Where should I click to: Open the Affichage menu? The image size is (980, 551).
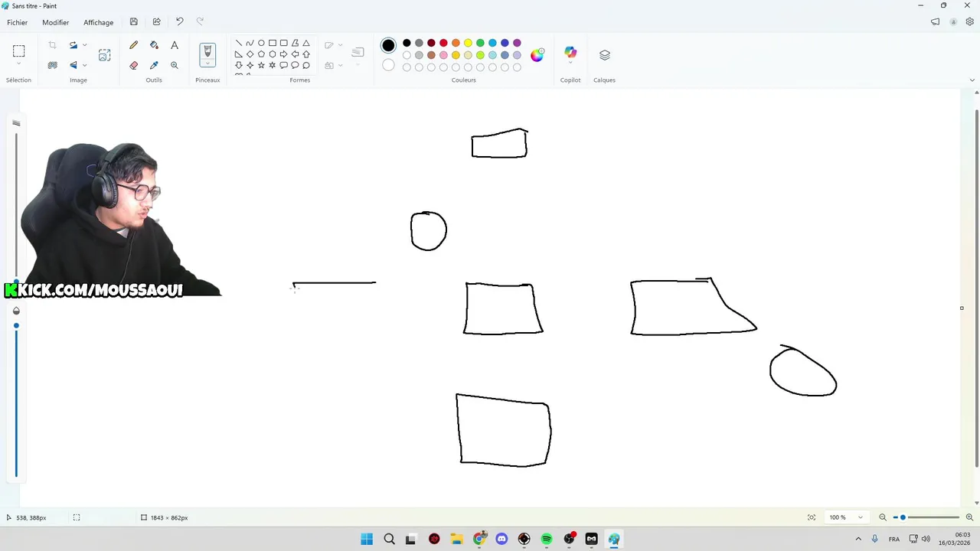[x=98, y=22]
